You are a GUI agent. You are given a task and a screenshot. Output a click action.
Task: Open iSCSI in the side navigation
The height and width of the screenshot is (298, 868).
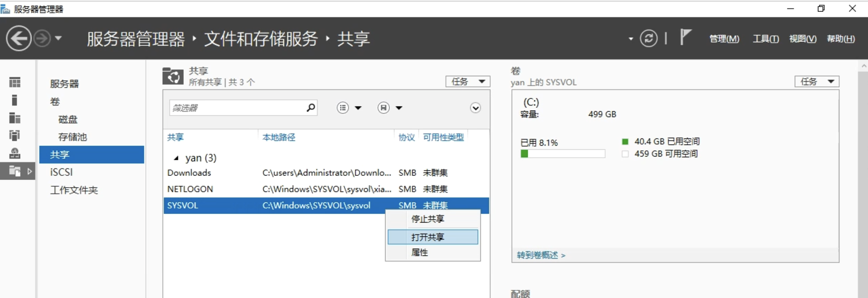click(x=61, y=172)
